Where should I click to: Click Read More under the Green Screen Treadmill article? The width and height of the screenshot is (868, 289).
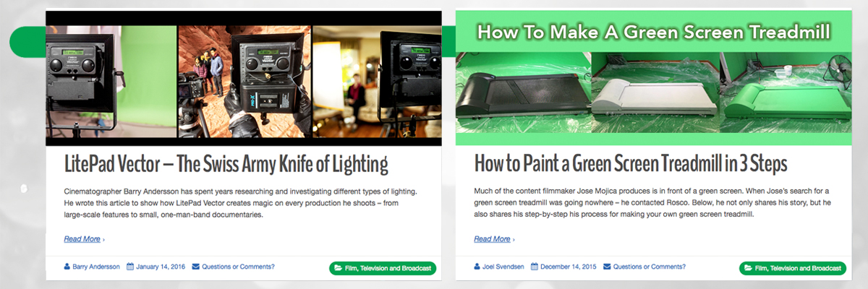pos(493,238)
